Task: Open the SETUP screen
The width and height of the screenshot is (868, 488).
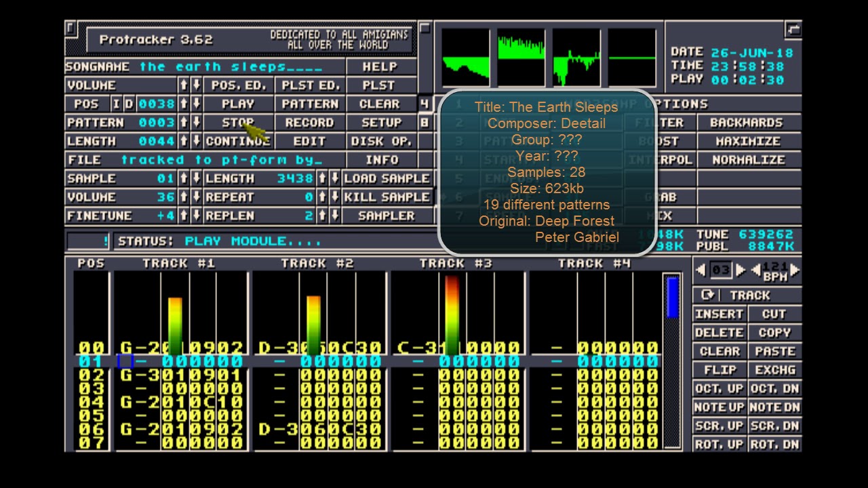Action: (380, 123)
